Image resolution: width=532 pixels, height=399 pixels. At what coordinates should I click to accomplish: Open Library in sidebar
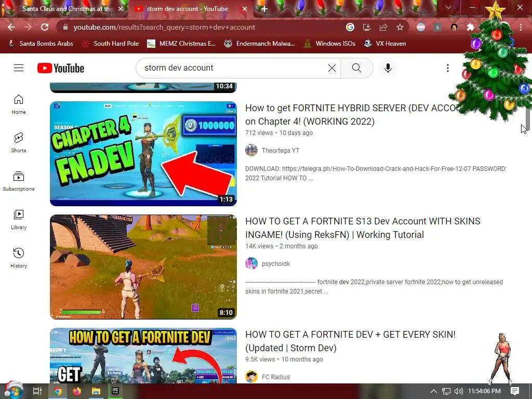point(19,220)
